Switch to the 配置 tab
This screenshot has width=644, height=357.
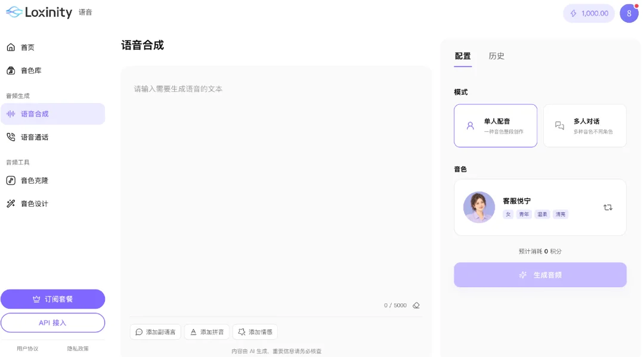tap(463, 56)
